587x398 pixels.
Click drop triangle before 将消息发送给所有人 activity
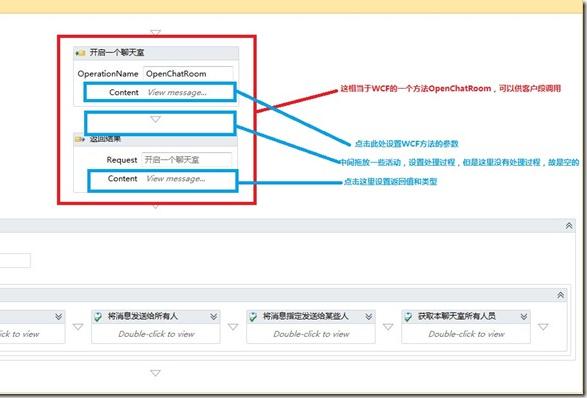point(78,327)
